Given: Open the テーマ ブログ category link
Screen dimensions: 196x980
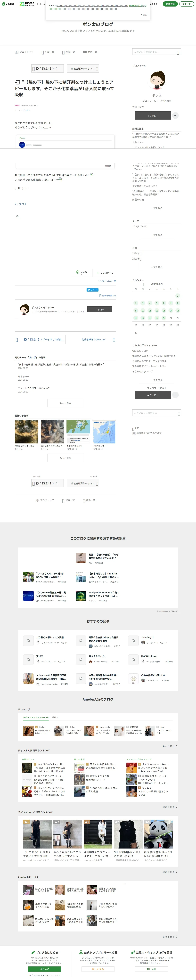Looking at the screenshot, I should click(26, 110).
